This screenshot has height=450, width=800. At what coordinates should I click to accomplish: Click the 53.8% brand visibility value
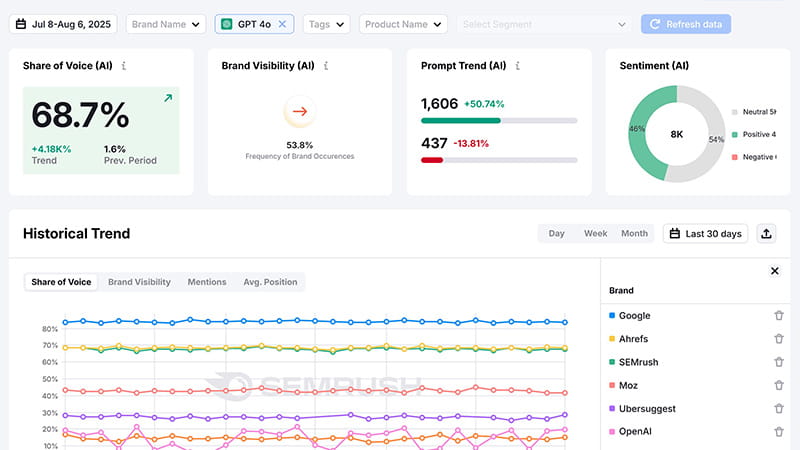pos(299,145)
